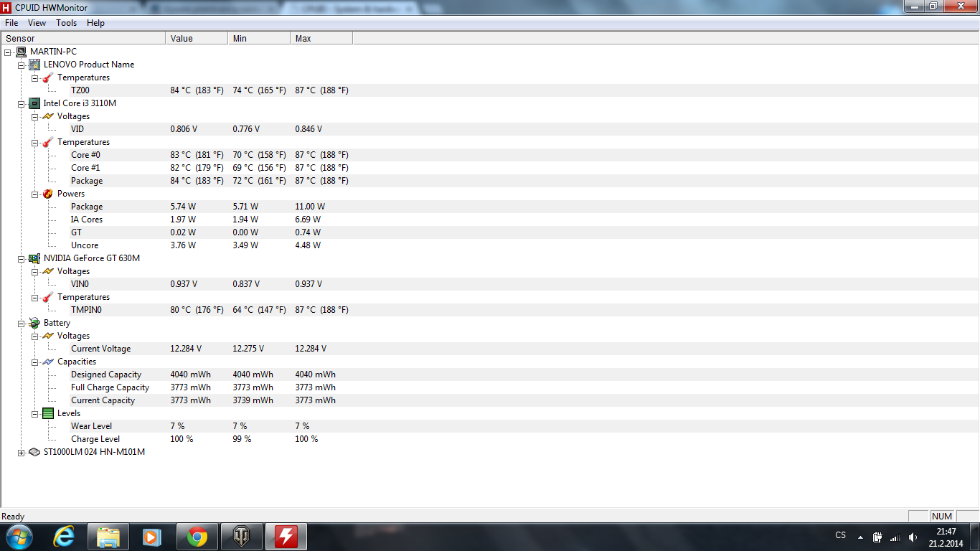The height and width of the screenshot is (551, 980).
Task: Click the Max column header
Action: pos(321,39)
